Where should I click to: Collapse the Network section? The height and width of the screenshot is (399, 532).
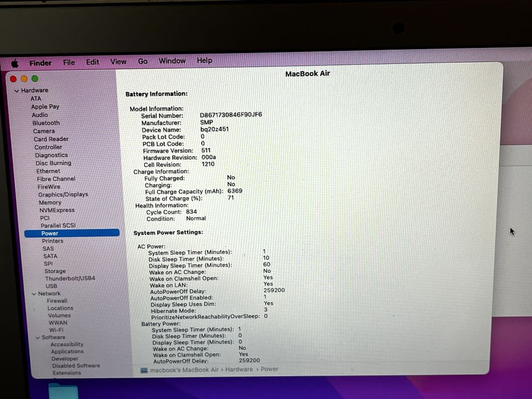[34, 294]
